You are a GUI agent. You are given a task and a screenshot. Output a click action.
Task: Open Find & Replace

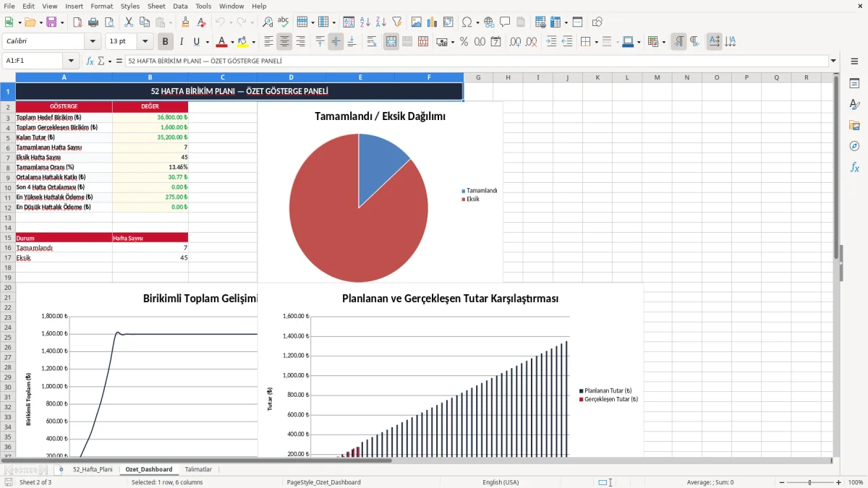pyautogui.click(x=268, y=22)
